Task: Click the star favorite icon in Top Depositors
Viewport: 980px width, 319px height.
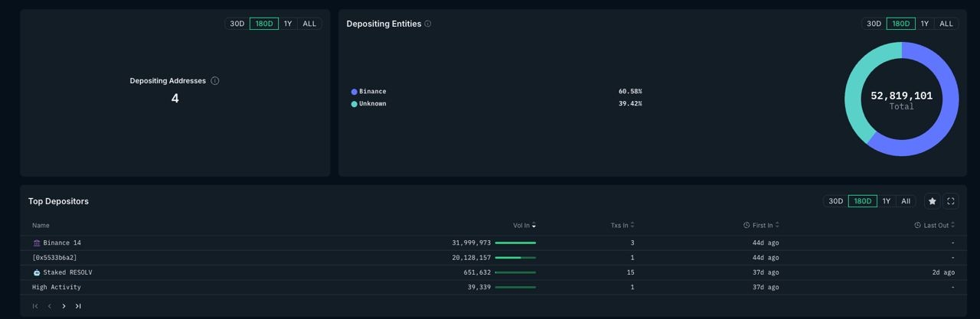Action: pyautogui.click(x=932, y=201)
